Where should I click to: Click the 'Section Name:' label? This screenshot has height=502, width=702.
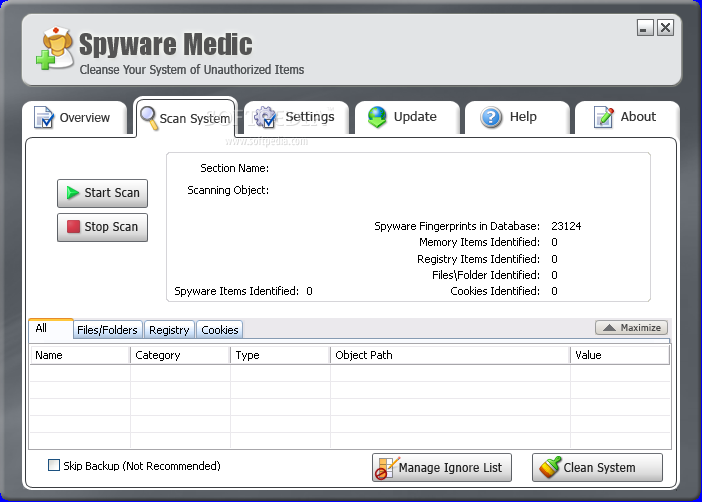(x=235, y=168)
